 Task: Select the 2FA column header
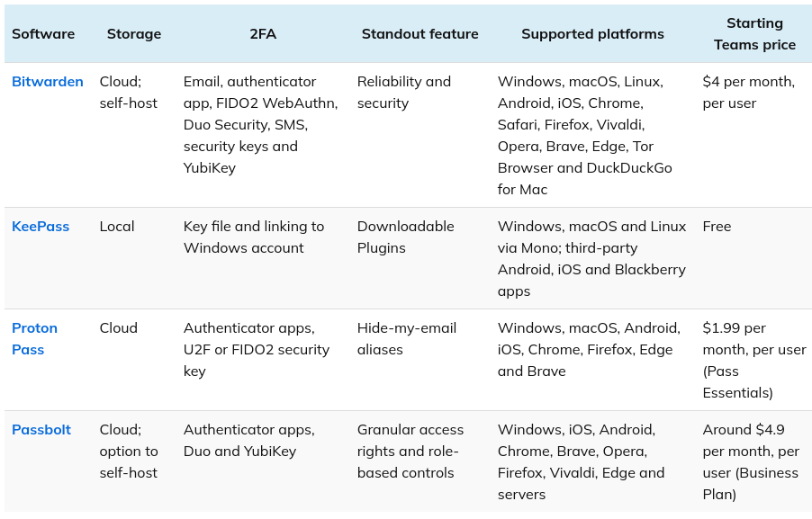pyautogui.click(x=263, y=34)
